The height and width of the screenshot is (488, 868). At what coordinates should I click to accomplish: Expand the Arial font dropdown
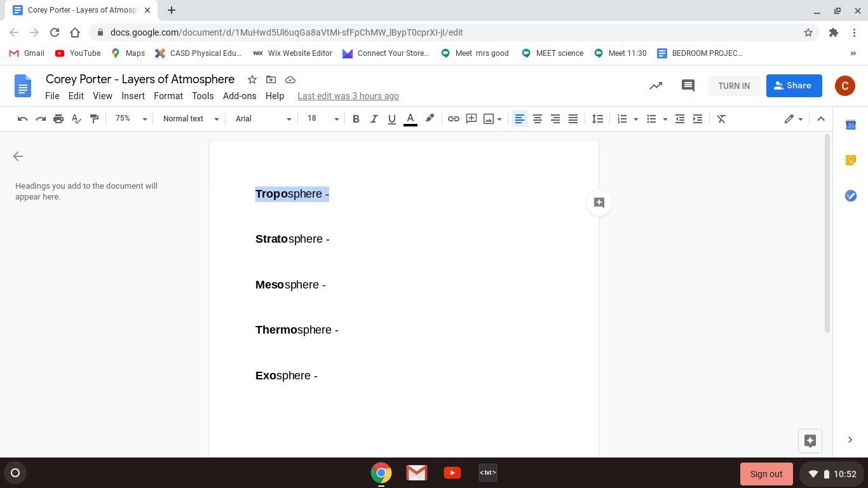pos(263,119)
